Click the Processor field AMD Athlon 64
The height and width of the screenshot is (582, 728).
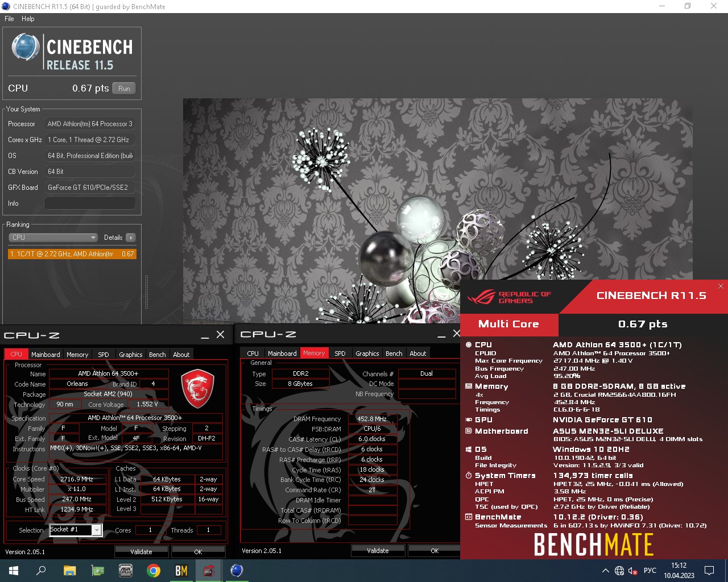point(90,124)
